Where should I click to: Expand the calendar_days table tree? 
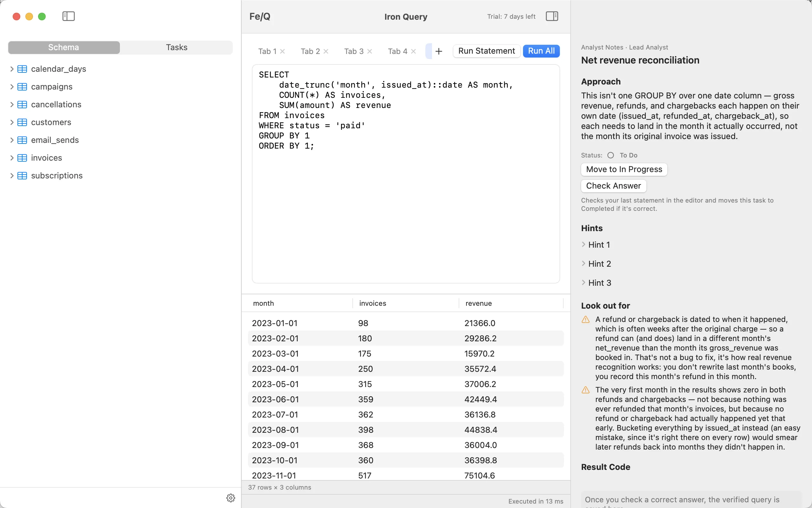click(x=12, y=69)
